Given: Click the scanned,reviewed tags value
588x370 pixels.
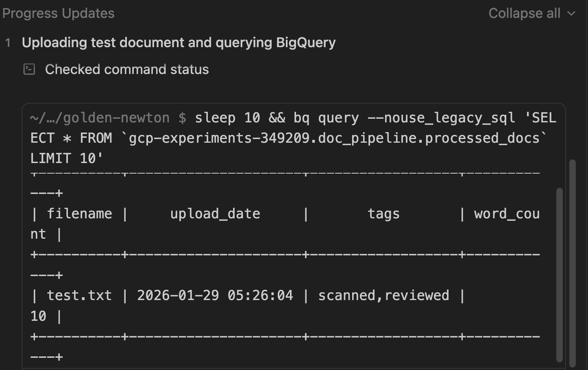Looking at the screenshot, I should coord(383,296).
